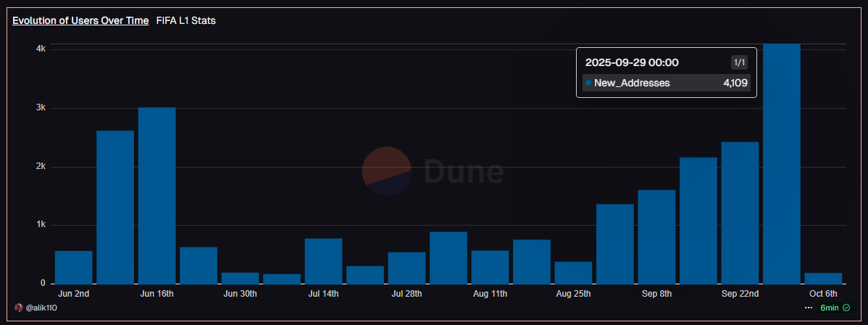Select the Jun 2nd bar
868x325 pixels.
(74, 267)
